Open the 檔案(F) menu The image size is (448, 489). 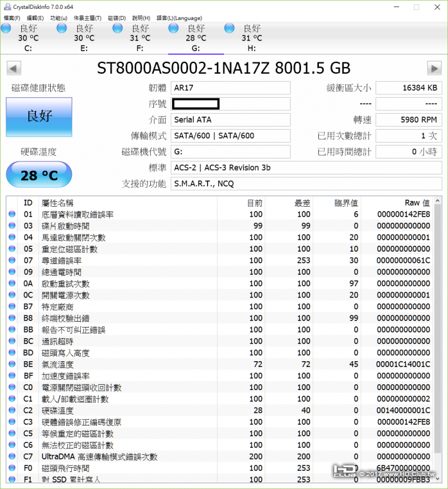click(12, 18)
